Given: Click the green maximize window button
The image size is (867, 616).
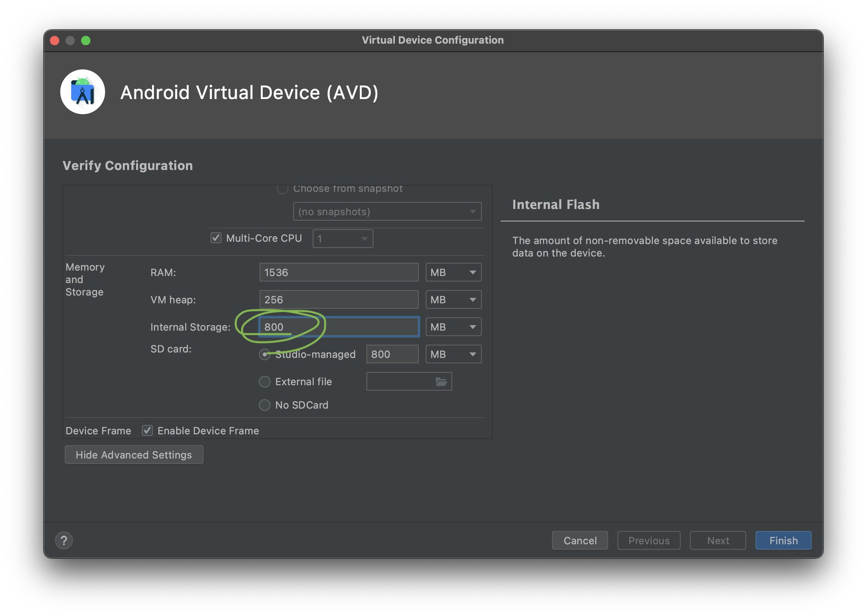Looking at the screenshot, I should tap(86, 41).
